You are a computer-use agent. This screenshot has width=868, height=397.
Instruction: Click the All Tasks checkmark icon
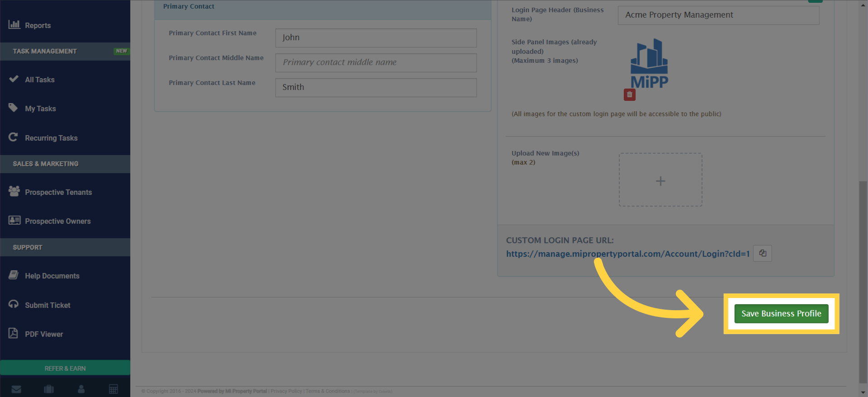tap(14, 79)
